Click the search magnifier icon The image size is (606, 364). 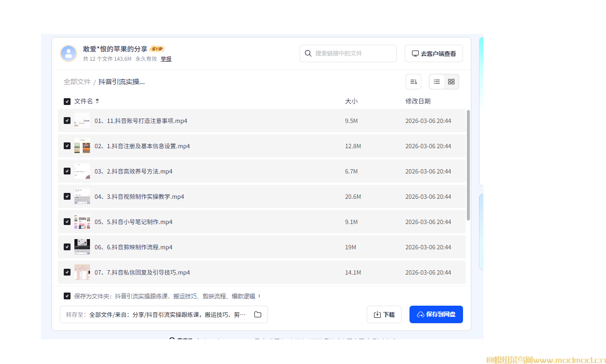308,53
